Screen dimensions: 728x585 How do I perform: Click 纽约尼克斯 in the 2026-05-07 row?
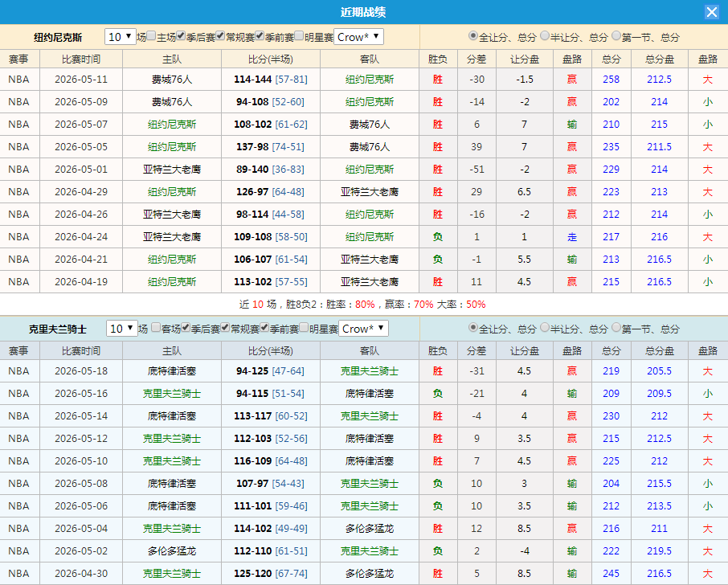click(x=172, y=125)
